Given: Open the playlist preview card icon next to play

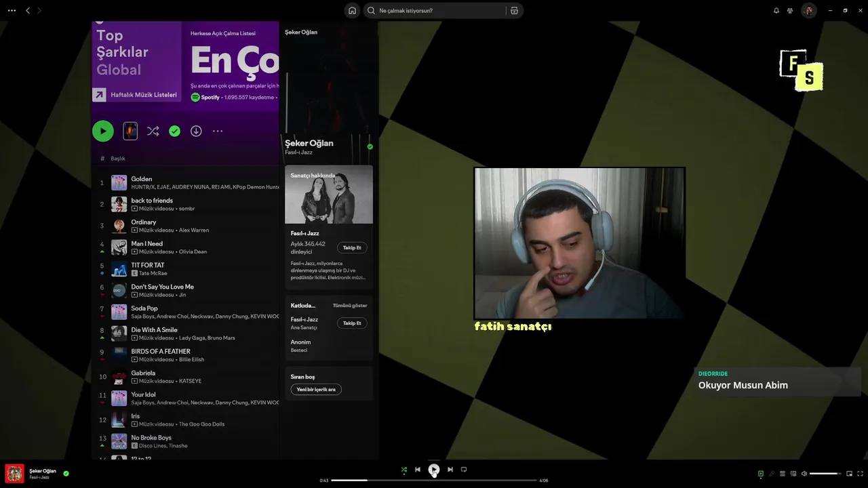Looking at the screenshot, I should [x=130, y=131].
